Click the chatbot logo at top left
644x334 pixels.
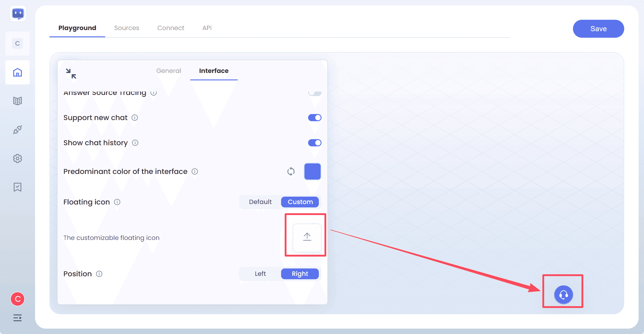click(x=18, y=14)
